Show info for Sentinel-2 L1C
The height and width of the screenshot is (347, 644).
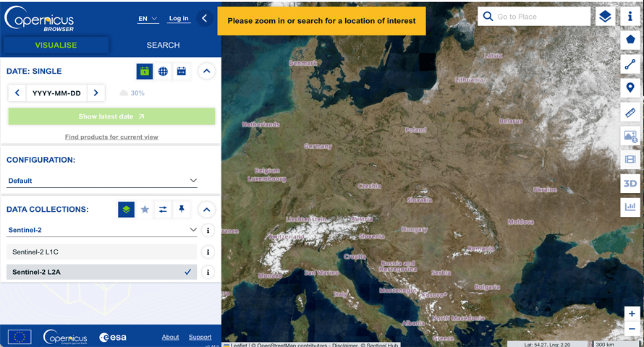click(208, 252)
